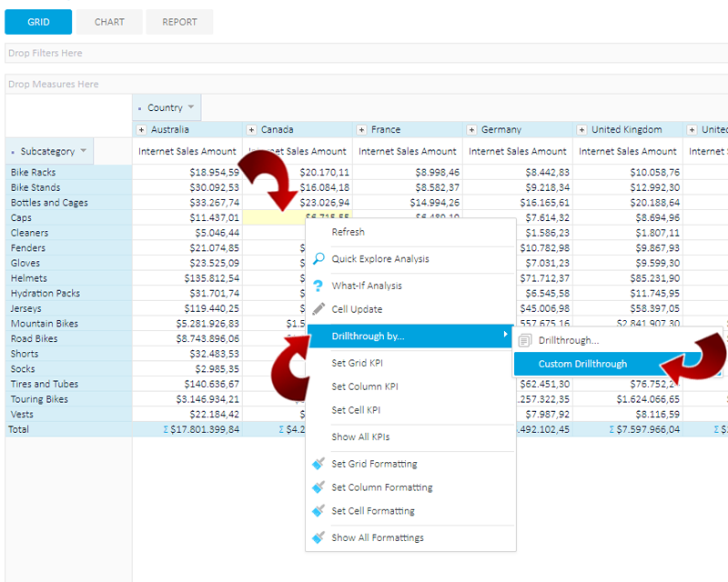The height and width of the screenshot is (582, 728).
Task: Click the Total row header
Action: (x=69, y=429)
